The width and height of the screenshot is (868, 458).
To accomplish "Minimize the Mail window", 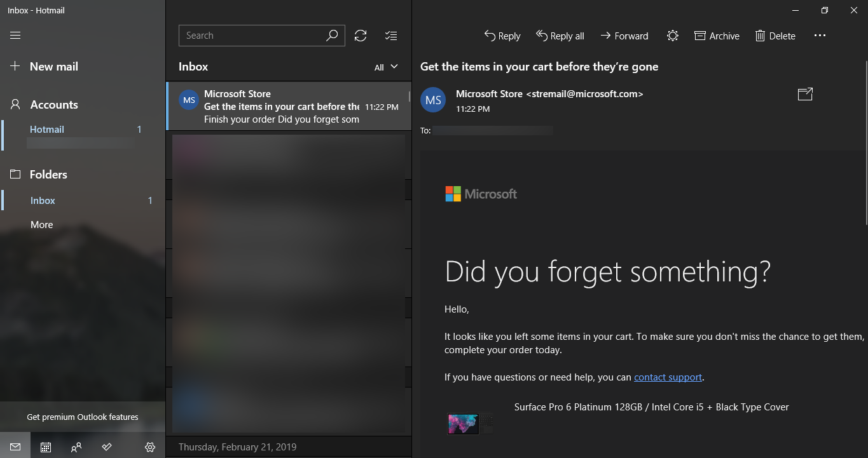I will [796, 10].
